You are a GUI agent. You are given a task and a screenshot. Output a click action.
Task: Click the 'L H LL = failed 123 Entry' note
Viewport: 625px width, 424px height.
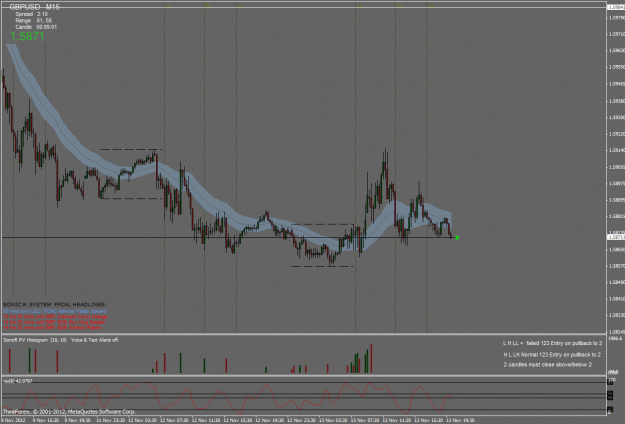pos(552,343)
